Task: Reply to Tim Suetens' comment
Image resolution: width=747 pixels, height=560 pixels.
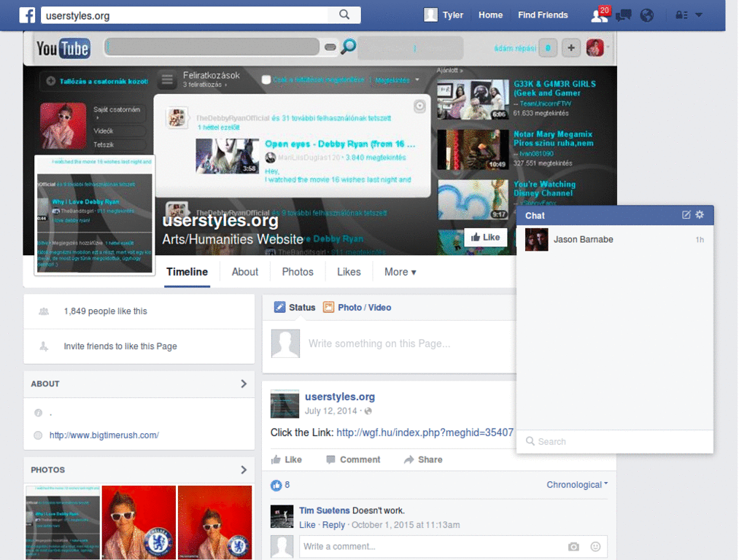Action: 333,525
